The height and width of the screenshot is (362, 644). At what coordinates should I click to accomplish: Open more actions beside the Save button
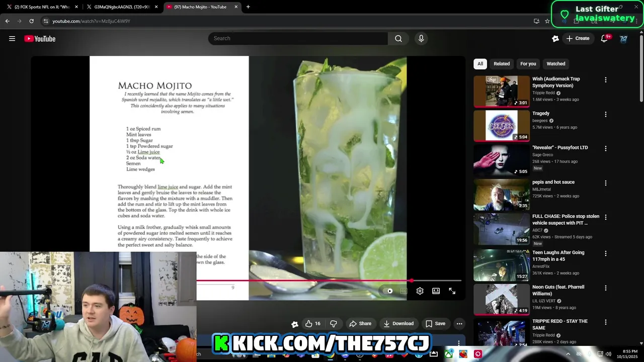tap(459, 324)
